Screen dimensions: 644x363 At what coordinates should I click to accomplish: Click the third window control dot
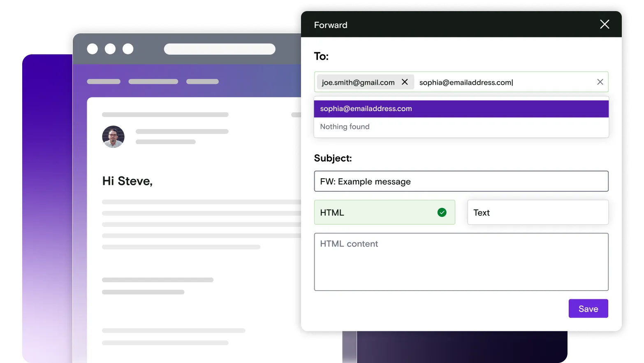tap(128, 49)
